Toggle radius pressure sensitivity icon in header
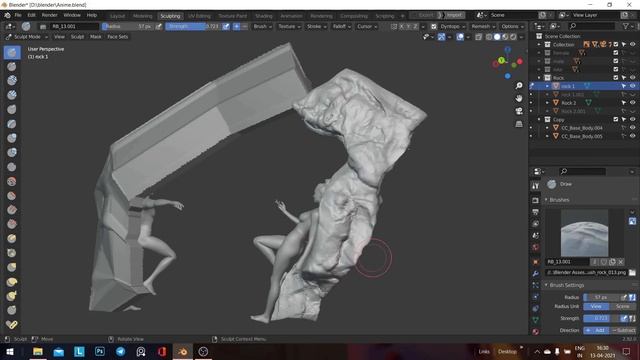The width and height of the screenshot is (640, 360). click(159, 27)
